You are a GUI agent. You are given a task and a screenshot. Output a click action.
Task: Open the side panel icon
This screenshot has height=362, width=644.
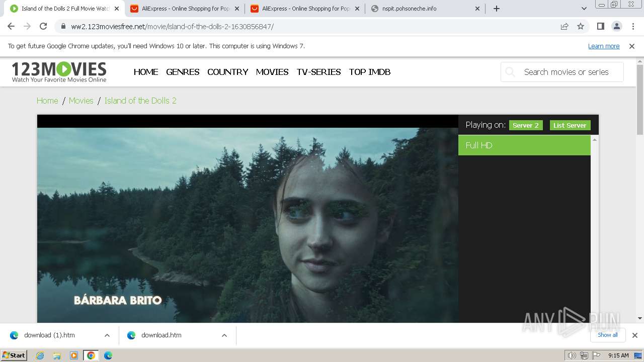(x=600, y=26)
